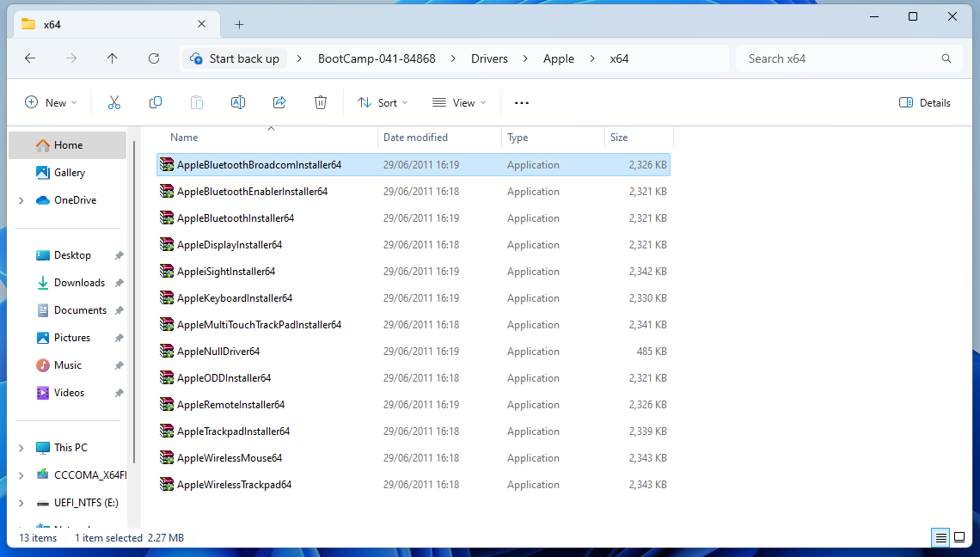The image size is (980, 557).
Task: Expand the CCCOMA_X64FI drive node
Action: (x=21, y=475)
